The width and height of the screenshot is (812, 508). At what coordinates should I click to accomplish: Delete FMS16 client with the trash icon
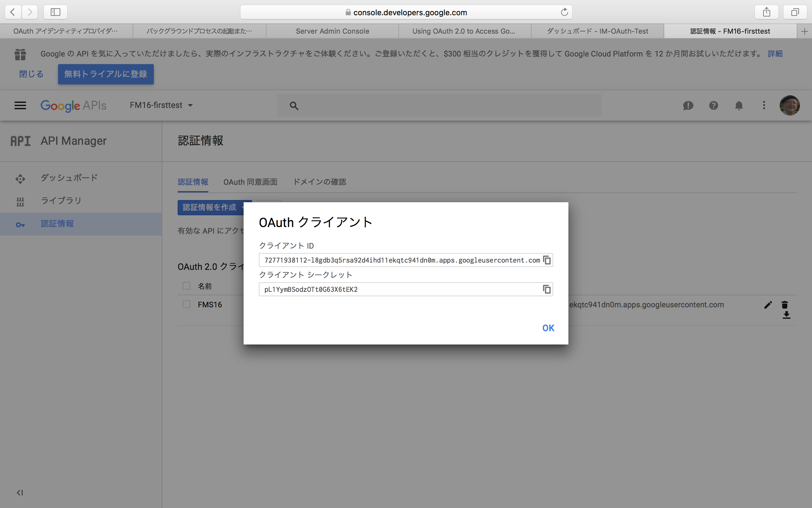tap(784, 305)
